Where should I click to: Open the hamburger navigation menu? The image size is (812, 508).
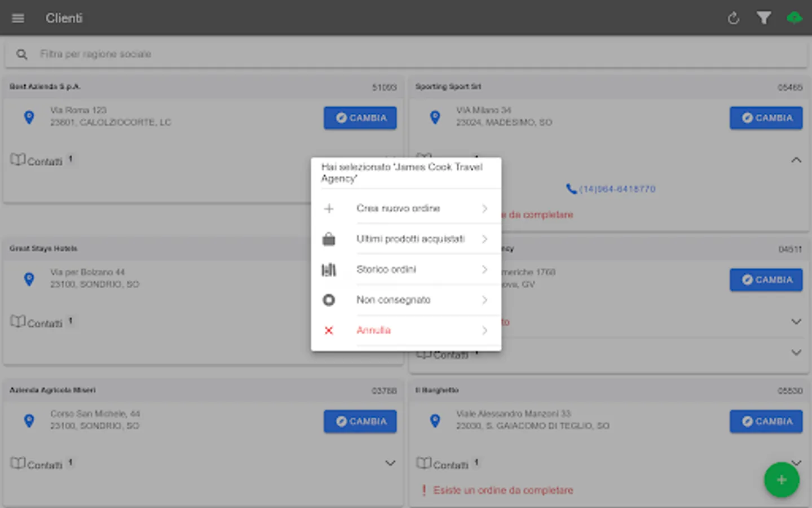pyautogui.click(x=18, y=18)
